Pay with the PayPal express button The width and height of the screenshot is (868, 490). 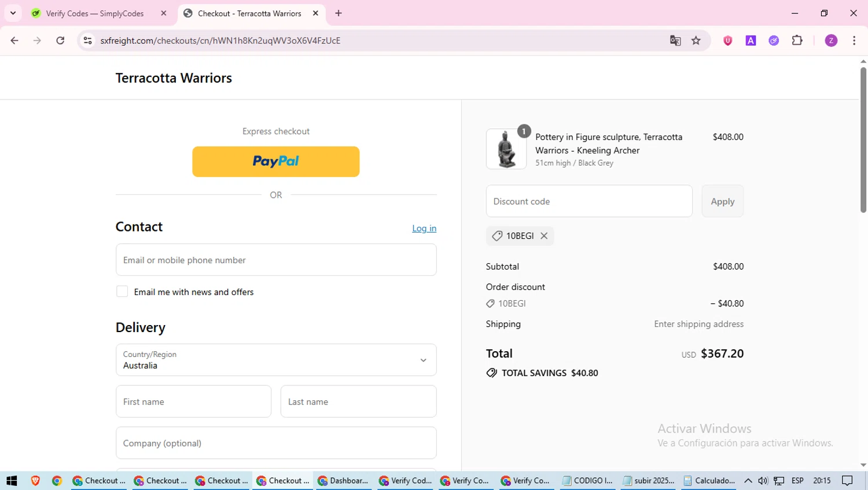pos(276,161)
